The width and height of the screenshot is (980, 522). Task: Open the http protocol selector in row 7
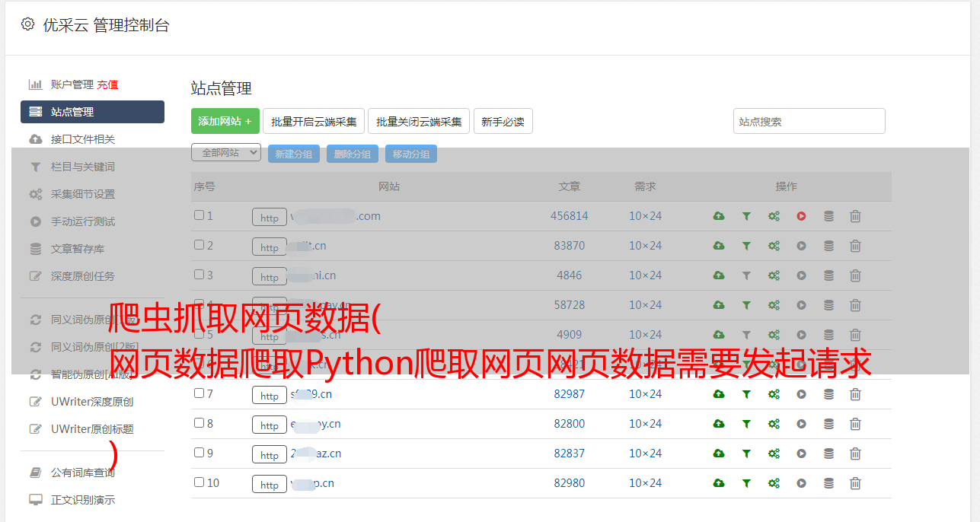tap(270, 396)
